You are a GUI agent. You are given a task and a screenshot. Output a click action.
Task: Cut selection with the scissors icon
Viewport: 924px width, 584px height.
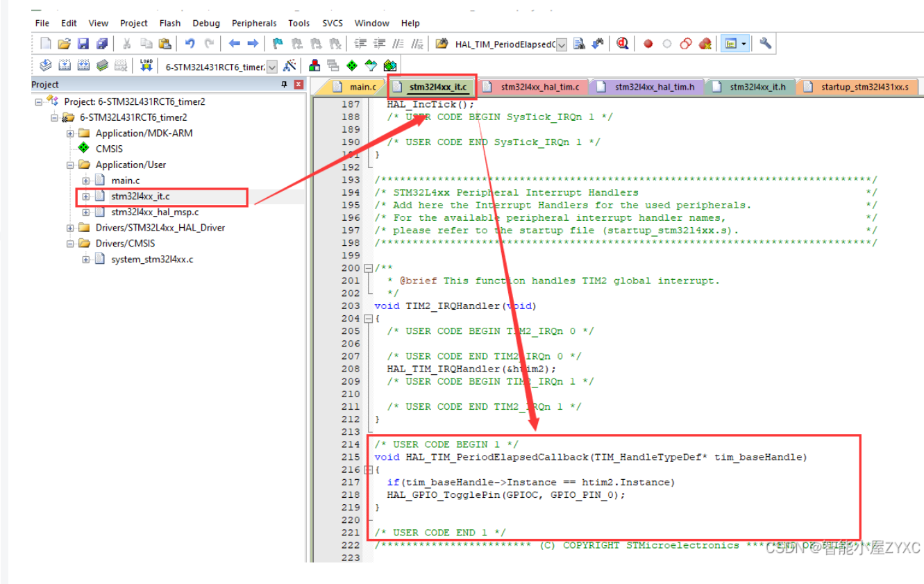pyautogui.click(x=127, y=44)
